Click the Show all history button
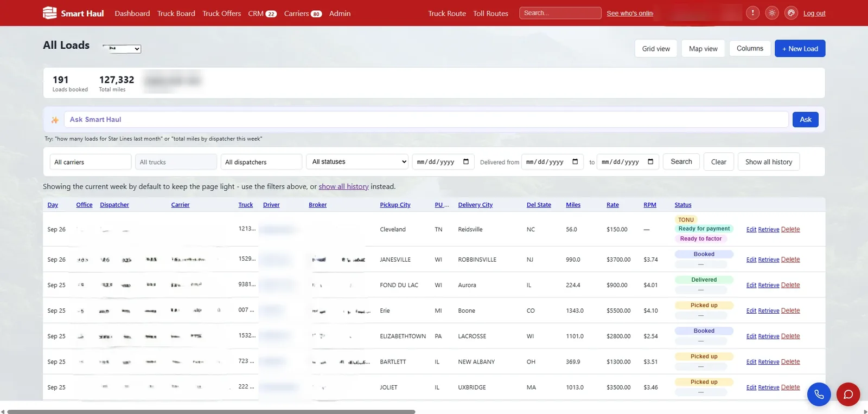Screen dimensions: 868x414 click(x=769, y=161)
